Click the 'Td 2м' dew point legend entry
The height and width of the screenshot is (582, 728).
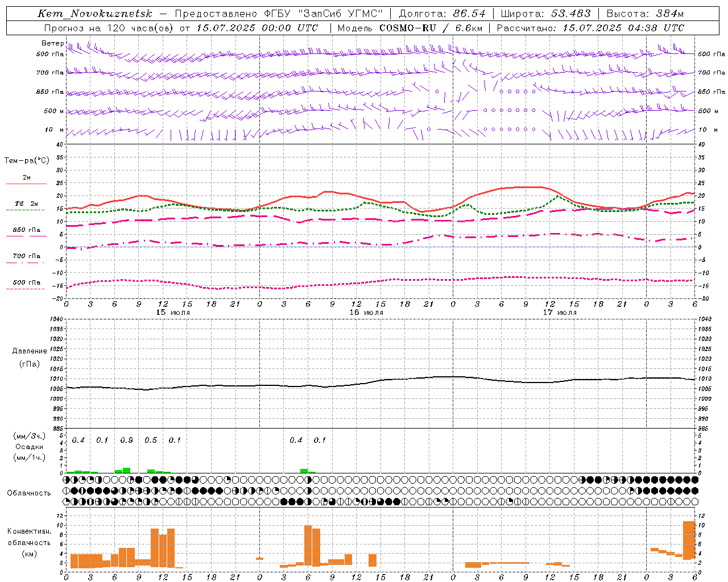point(27,203)
